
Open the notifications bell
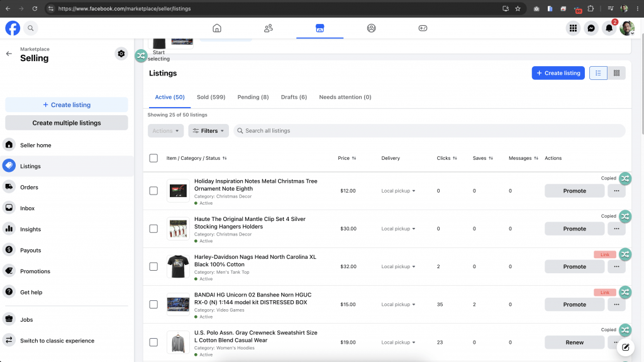(x=609, y=28)
